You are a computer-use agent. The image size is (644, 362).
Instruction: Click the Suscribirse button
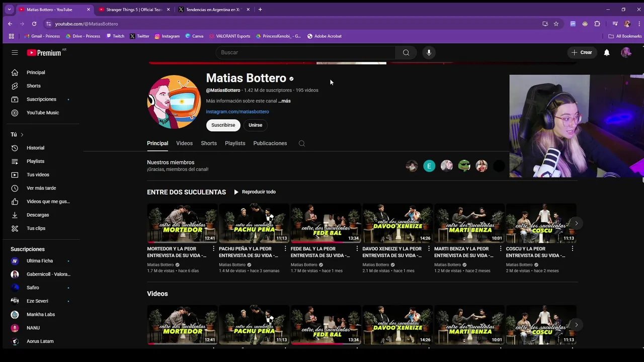[223, 125]
